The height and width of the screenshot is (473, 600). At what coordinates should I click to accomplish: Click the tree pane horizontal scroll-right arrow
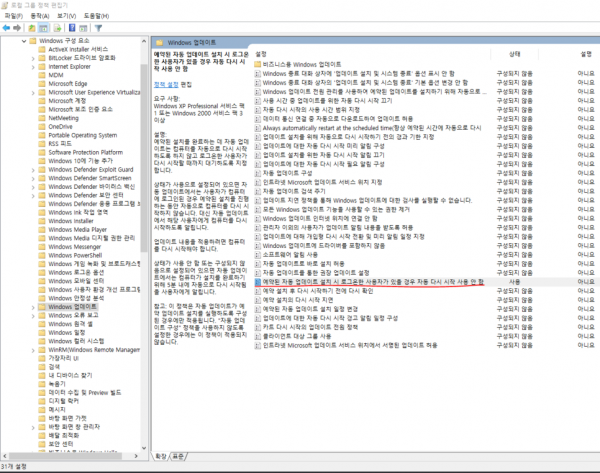tap(136, 456)
